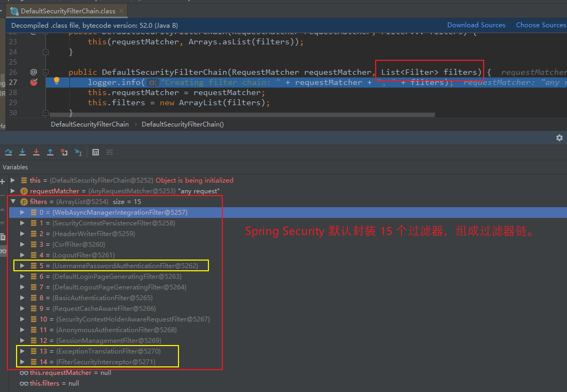Expand LogoutFilter entry 4
This screenshot has width=567, height=392.
[x=22, y=255]
